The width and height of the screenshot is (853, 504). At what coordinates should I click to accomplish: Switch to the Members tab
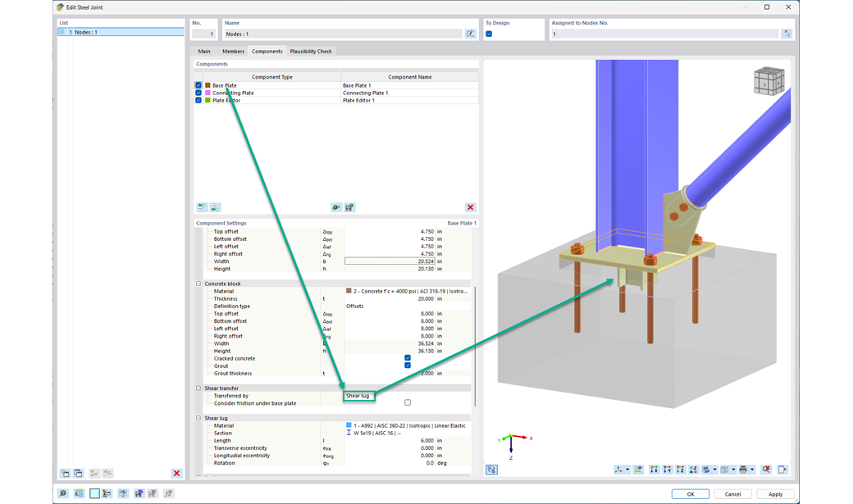point(233,51)
